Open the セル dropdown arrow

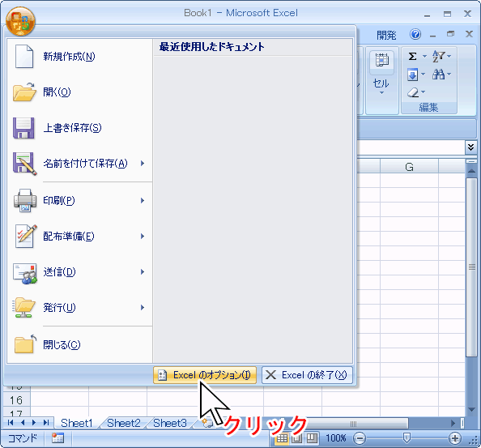pos(381,93)
